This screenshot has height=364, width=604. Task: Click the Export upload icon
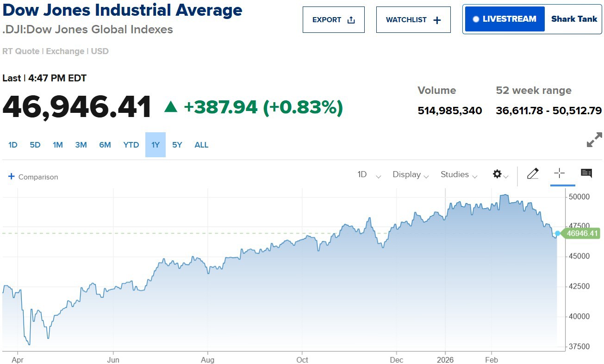(x=351, y=19)
